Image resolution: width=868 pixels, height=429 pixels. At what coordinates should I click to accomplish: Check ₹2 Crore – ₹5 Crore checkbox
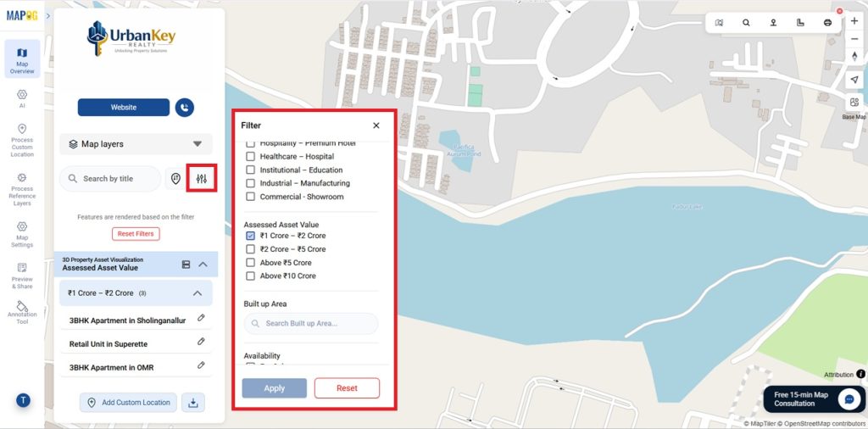point(250,249)
